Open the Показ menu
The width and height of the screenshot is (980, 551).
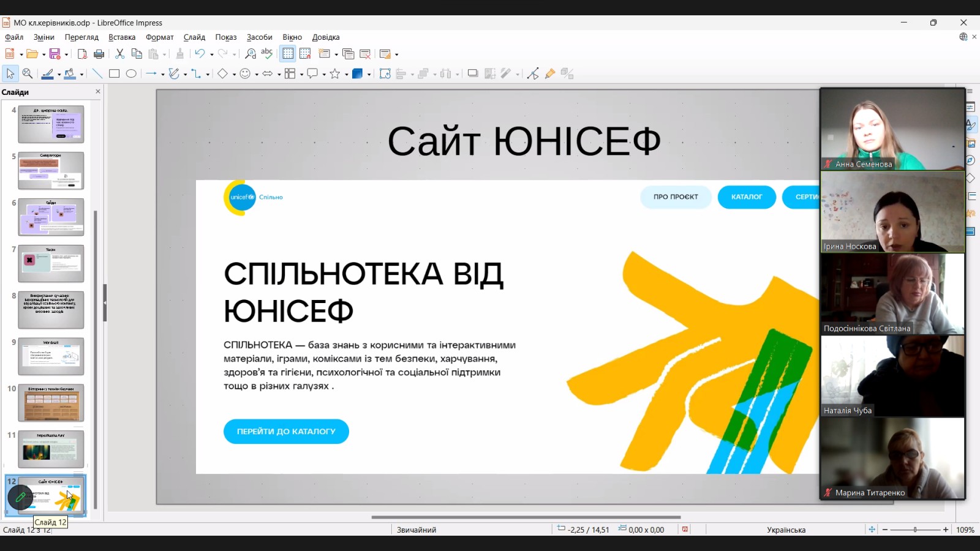point(226,37)
